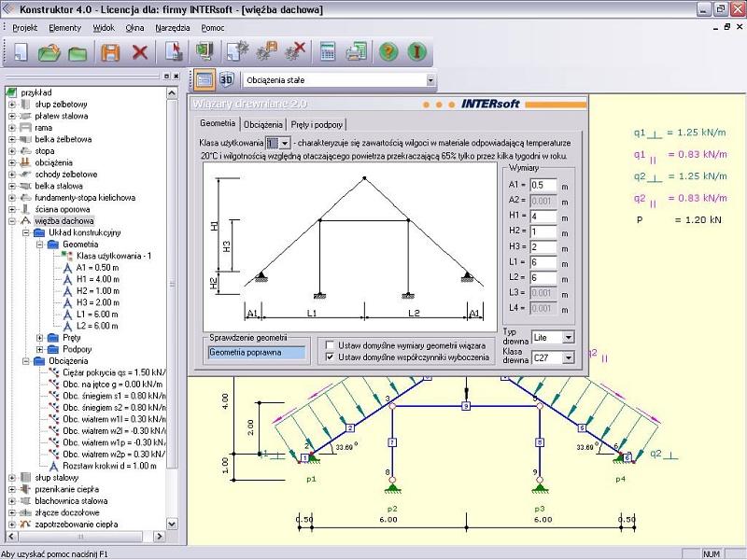747x560 pixels.
Task: Open the Projekt menu
Action: click(x=25, y=28)
